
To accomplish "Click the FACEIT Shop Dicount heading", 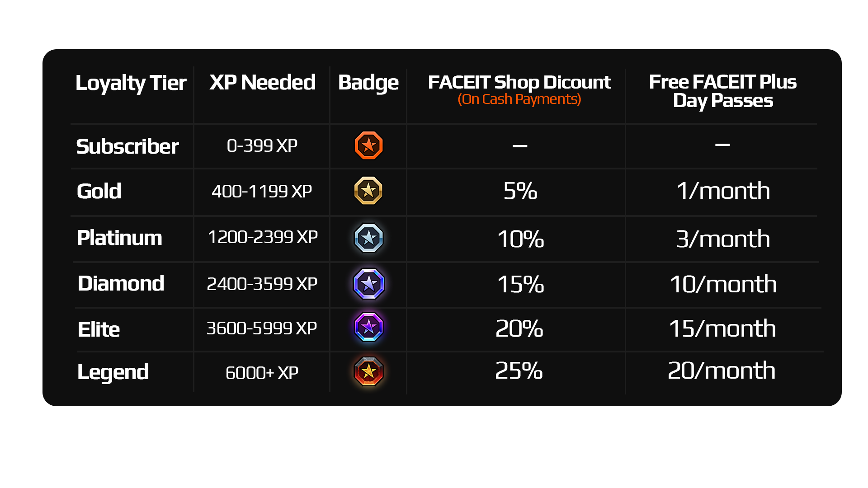I will tap(519, 82).
